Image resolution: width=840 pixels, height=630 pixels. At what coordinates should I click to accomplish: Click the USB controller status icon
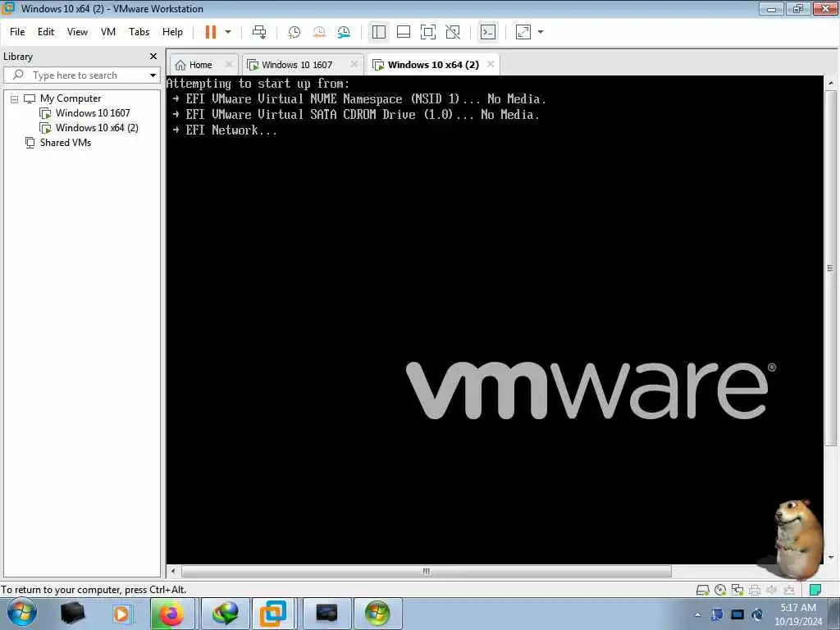tap(789, 591)
